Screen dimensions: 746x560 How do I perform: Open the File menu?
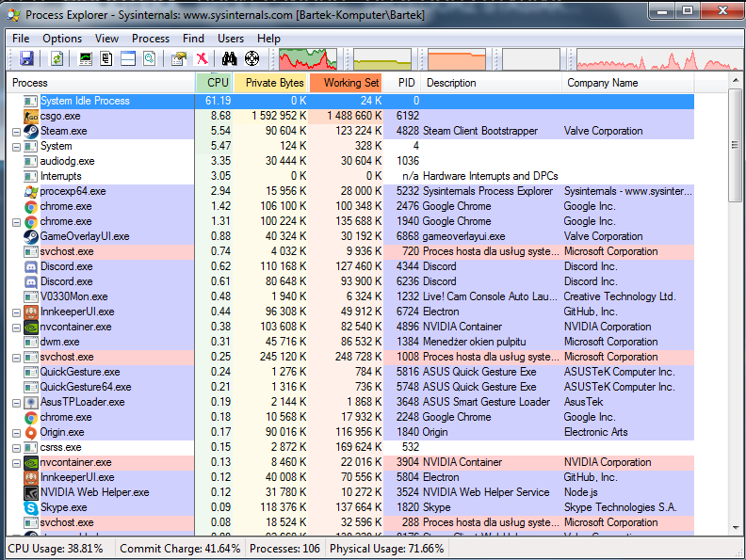point(21,39)
